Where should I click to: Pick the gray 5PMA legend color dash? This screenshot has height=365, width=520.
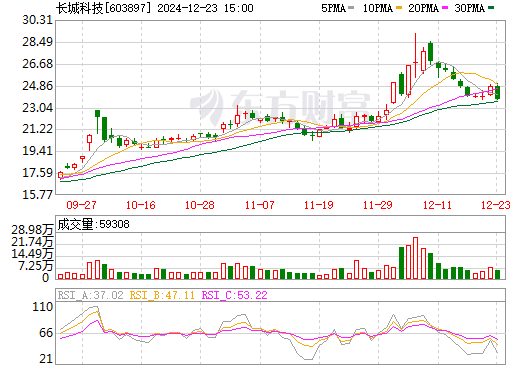click(350, 8)
